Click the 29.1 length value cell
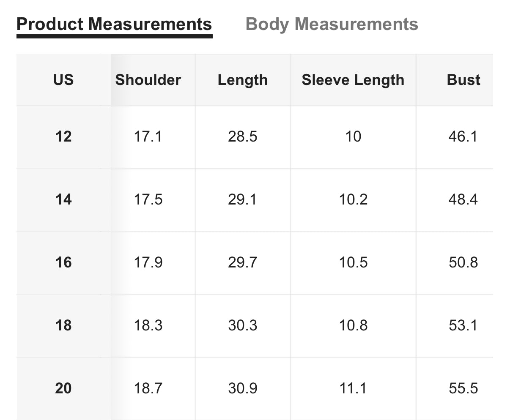Screen dimensions: 510x420 243,199
